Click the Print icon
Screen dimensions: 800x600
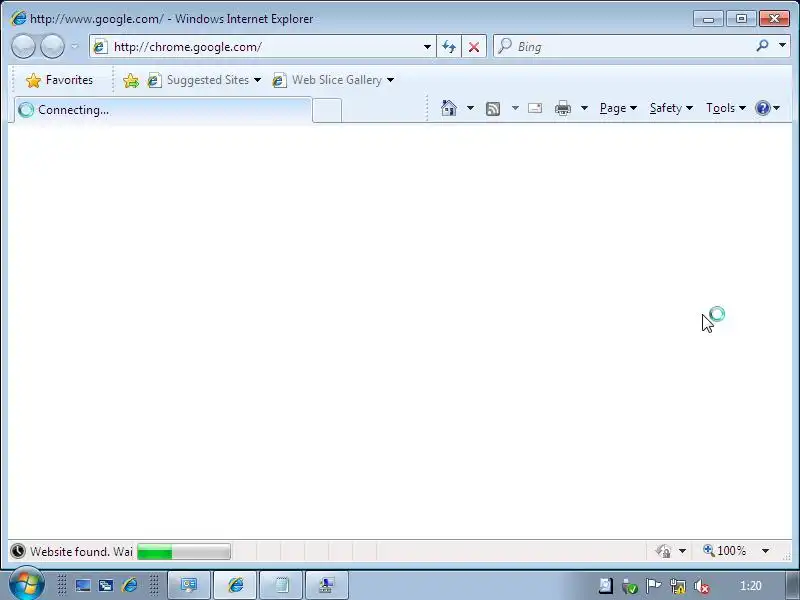point(563,108)
